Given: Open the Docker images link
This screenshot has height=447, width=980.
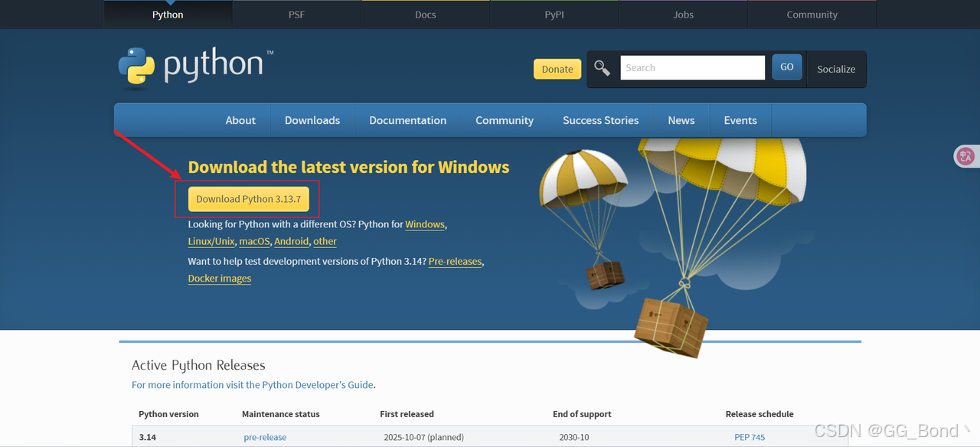Looking at the screenshot, I should tap(220, 278).
